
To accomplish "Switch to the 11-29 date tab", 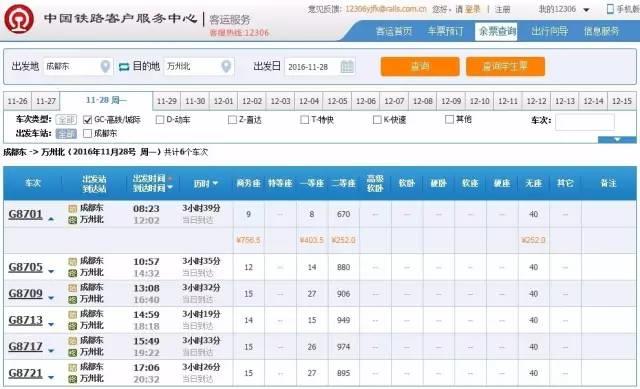I will [167, 101].
